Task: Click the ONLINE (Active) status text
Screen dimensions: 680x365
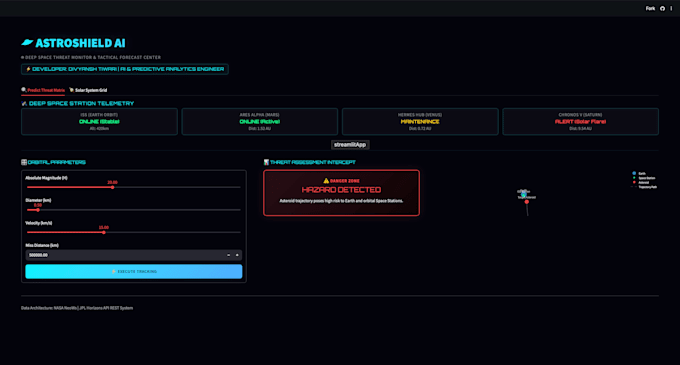Action: click(x=259, y=122)
